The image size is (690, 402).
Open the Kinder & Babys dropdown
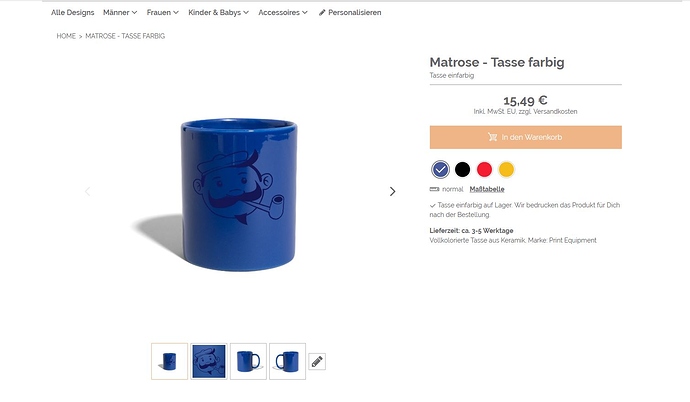pyautogui.click(x=217, y=13)
